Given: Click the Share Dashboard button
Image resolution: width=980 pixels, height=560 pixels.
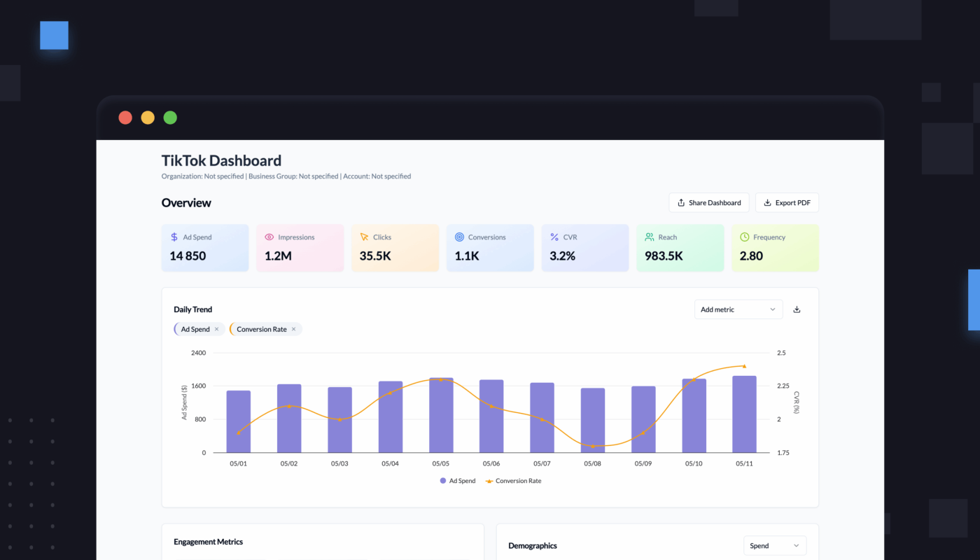Looking at the screenshot, I should coord(709,202).
